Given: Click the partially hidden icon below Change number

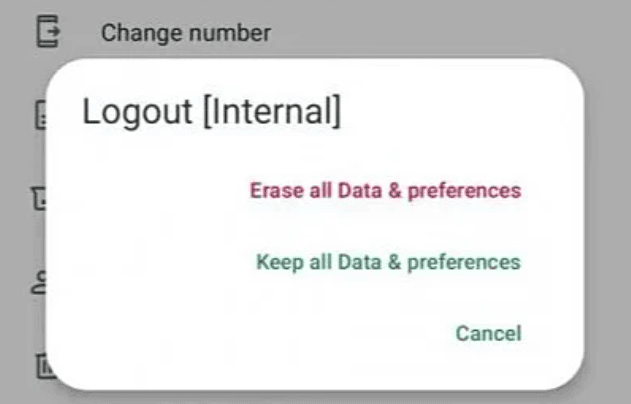Looking at the screenshot, I should 42,116.
